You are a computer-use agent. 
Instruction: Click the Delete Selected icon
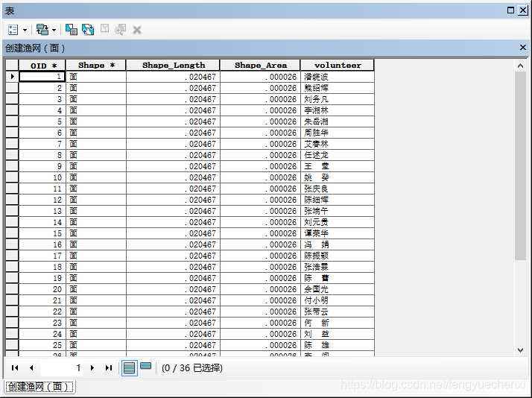(x=137, y=31)
